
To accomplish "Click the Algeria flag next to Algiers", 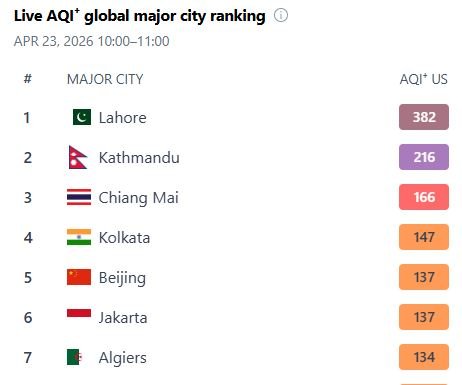I will coord(75,357).
